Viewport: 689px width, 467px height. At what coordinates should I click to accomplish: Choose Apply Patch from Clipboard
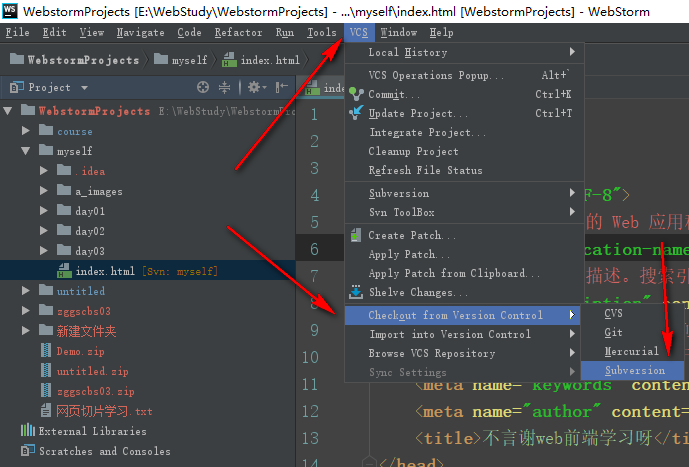tap(464, 273)
